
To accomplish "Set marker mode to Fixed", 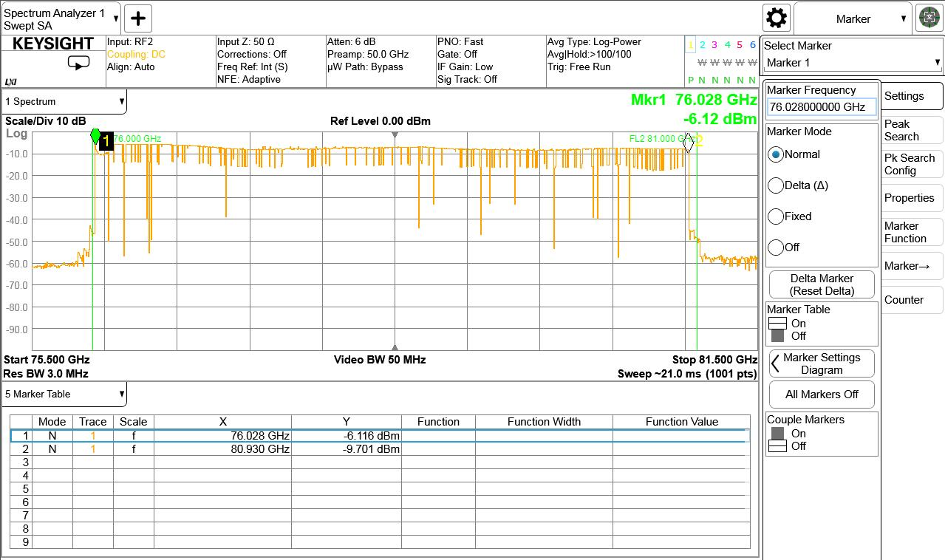I will tap(776, 216).
